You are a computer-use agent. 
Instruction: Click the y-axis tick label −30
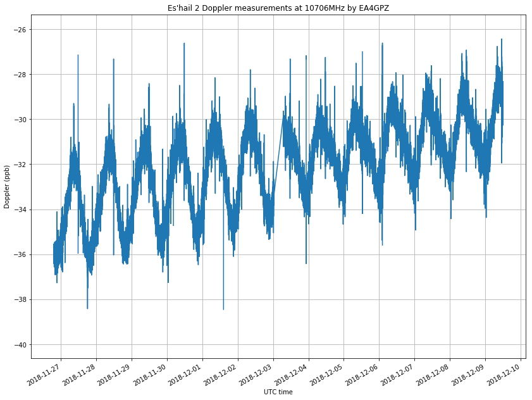tap(20, 120)
